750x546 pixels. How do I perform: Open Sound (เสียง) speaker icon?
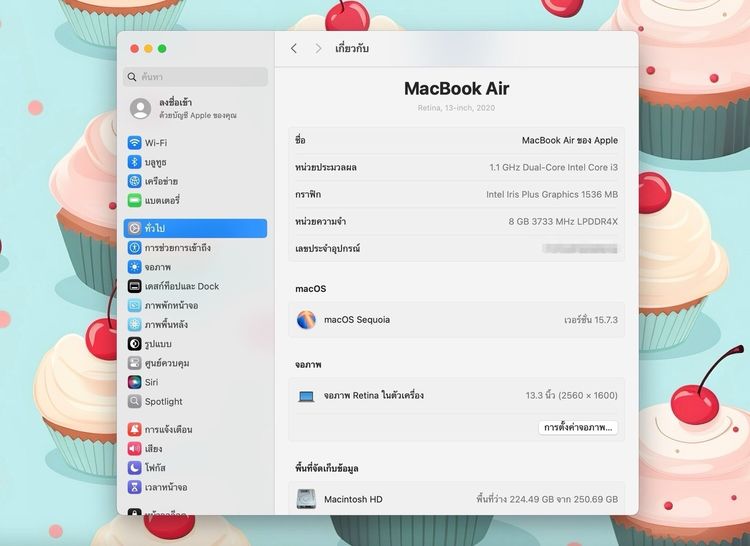134,448
